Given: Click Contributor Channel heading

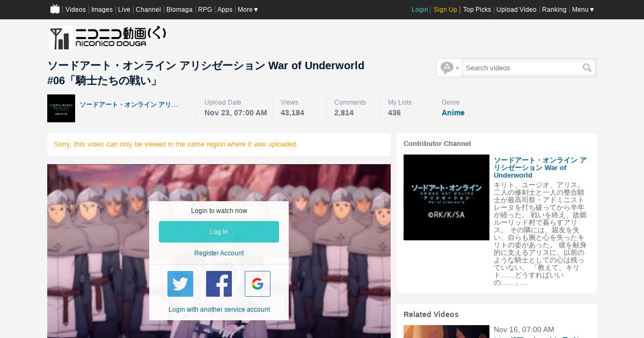Looking at the screenshot, I should pyautogui.click(x=437, y=144).
